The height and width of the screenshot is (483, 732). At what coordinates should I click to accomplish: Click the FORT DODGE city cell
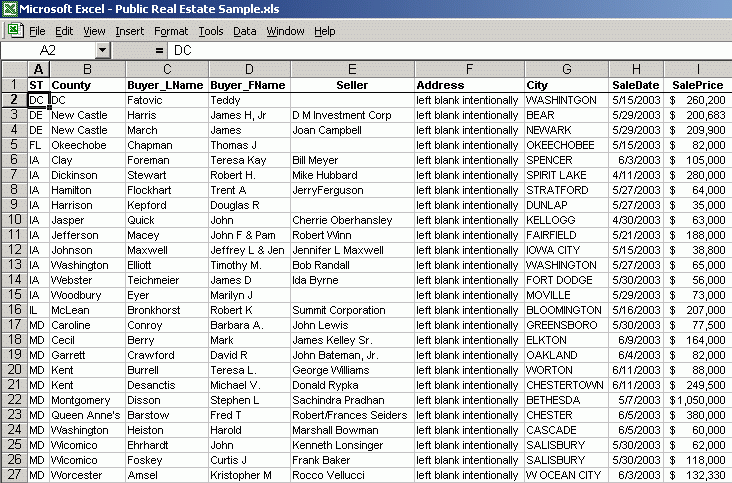point(567,280)
